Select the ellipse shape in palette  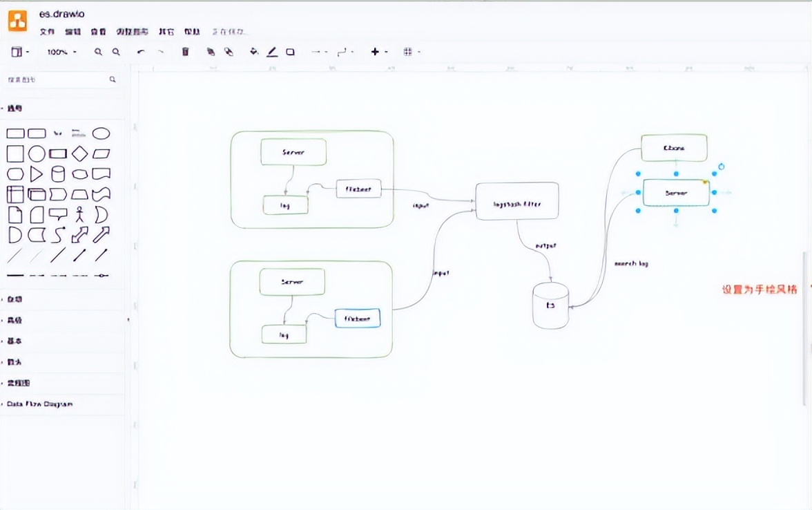pos(101,133)
